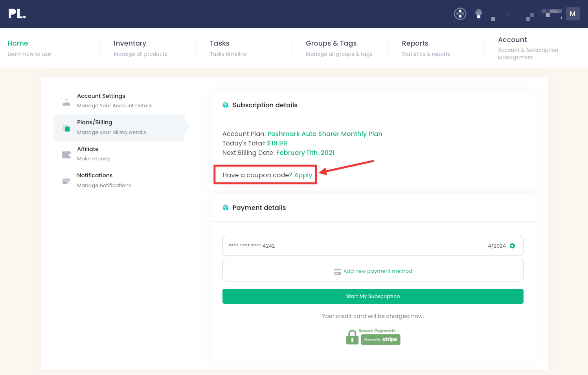Image resolution: width=588 pixels, height=375 pixels.
Task: Click Add new payment method
Action: coord(373,270)
